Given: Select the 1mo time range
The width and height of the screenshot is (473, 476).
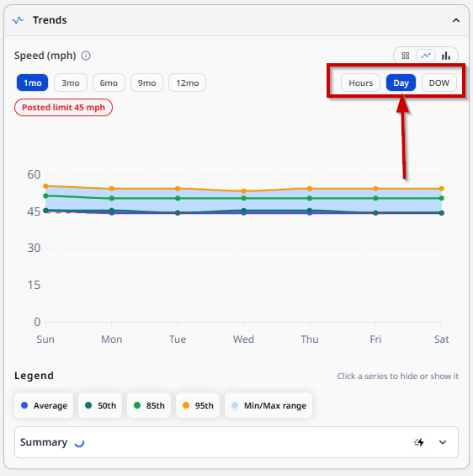Looking at the screenshot, I should tap(33, 83).
